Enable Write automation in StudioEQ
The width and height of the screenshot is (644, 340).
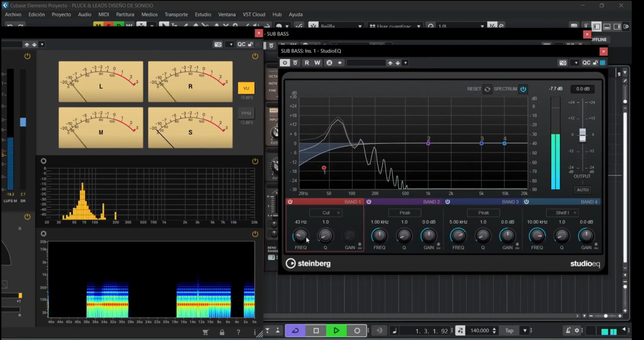point(317,63)
